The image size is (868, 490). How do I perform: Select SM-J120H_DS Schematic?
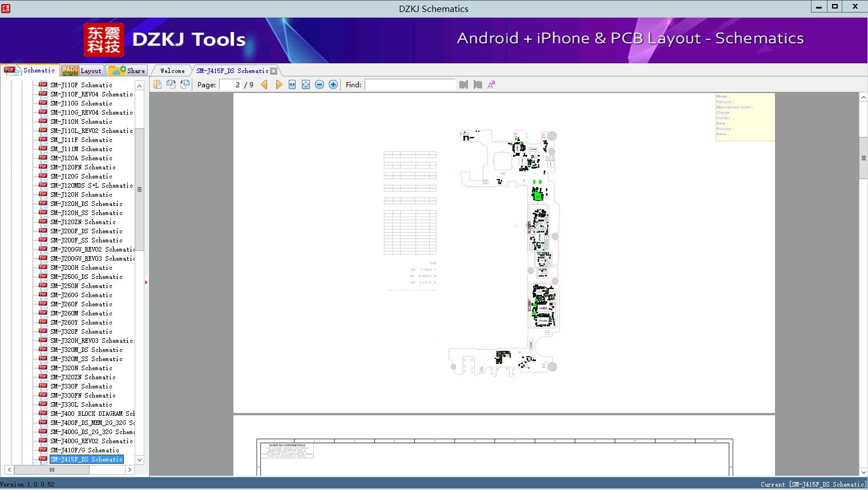coord(86,204)
